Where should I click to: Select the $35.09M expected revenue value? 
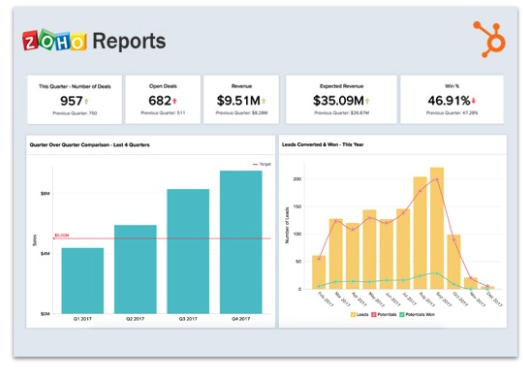point(339,100)
